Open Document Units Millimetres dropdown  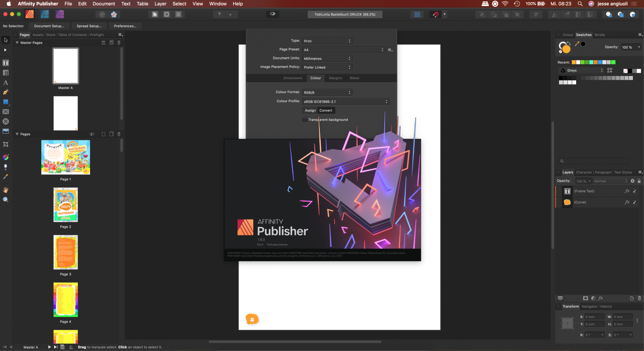pos(327,58)
